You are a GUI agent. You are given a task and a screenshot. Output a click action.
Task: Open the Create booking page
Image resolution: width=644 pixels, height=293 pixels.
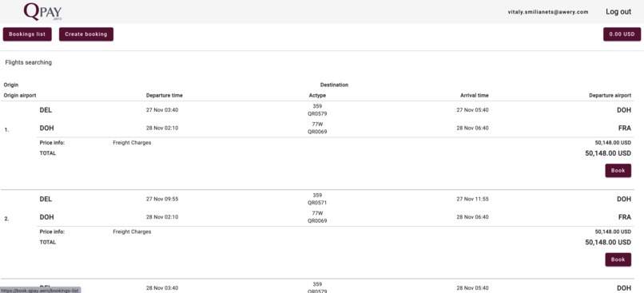pos(85,34)
